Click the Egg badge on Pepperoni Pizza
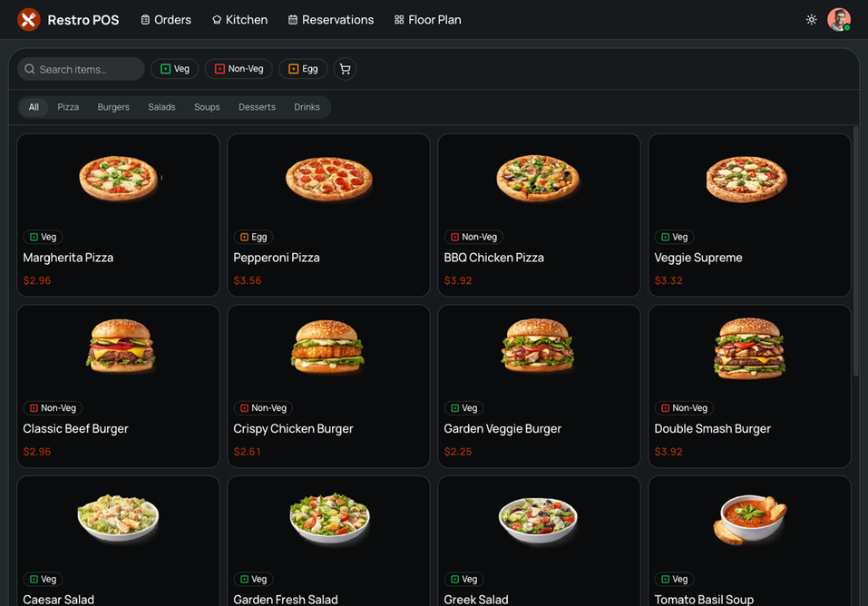This screenshot has height=606, width=868. tap(254, 237)
